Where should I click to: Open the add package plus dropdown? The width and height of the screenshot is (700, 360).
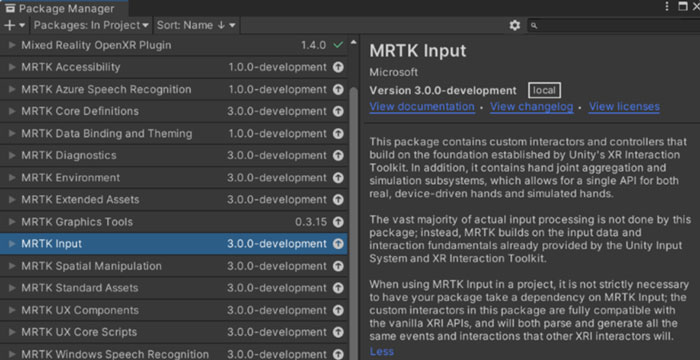point(15,25)
